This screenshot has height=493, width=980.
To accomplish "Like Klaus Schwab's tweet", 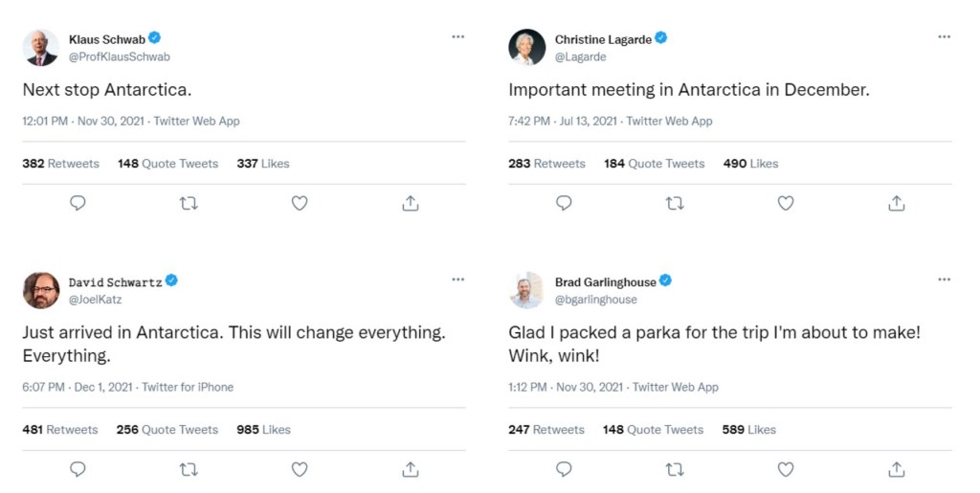I will 300,203.
